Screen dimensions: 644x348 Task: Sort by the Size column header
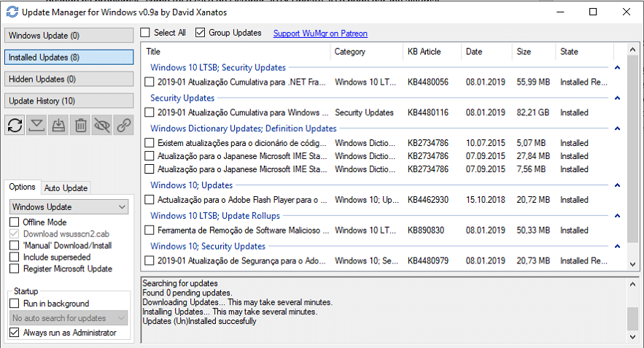pos(534,52)
